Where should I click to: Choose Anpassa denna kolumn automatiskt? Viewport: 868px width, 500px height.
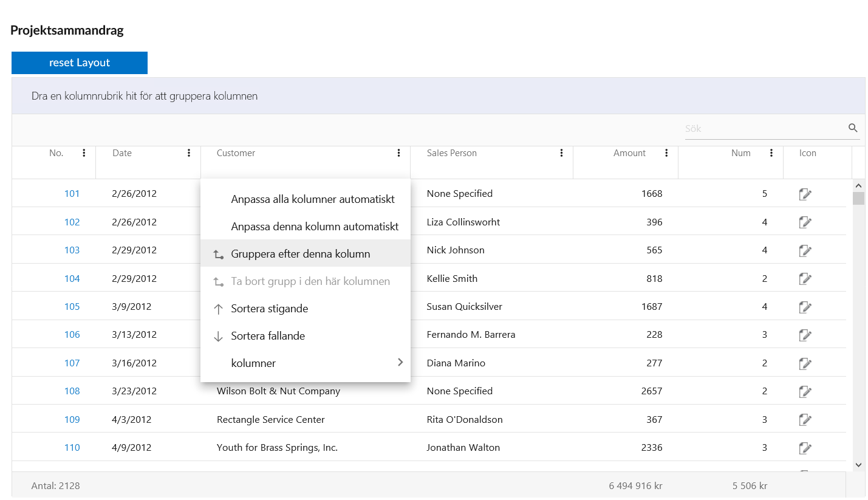click(306, 227)
